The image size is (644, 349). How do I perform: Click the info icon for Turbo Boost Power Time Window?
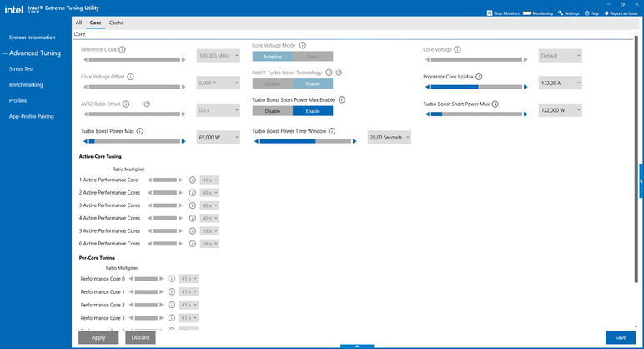[333, 131]
